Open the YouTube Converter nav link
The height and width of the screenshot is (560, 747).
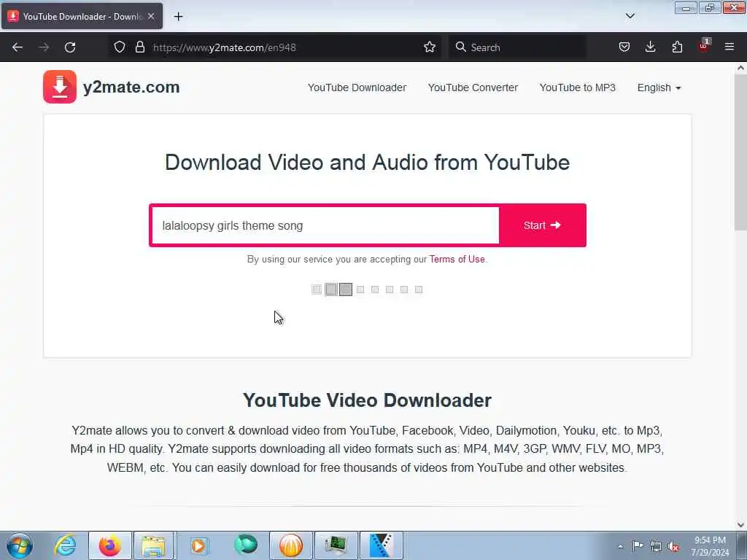tap(473, 87)
